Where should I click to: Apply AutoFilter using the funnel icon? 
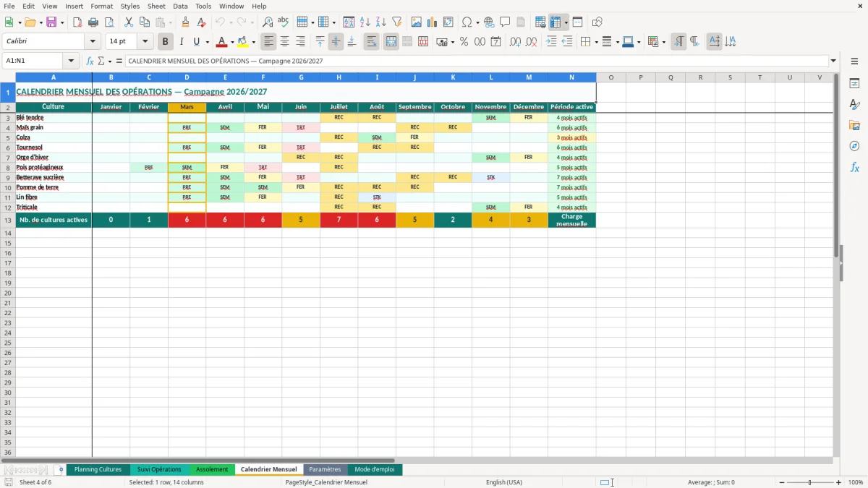396,22
